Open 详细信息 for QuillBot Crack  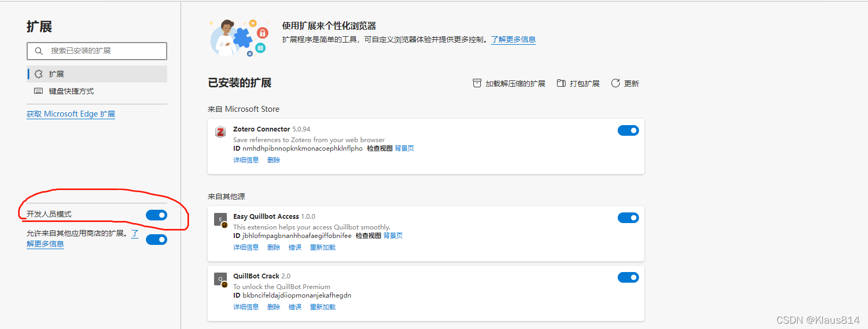(246, 307)
